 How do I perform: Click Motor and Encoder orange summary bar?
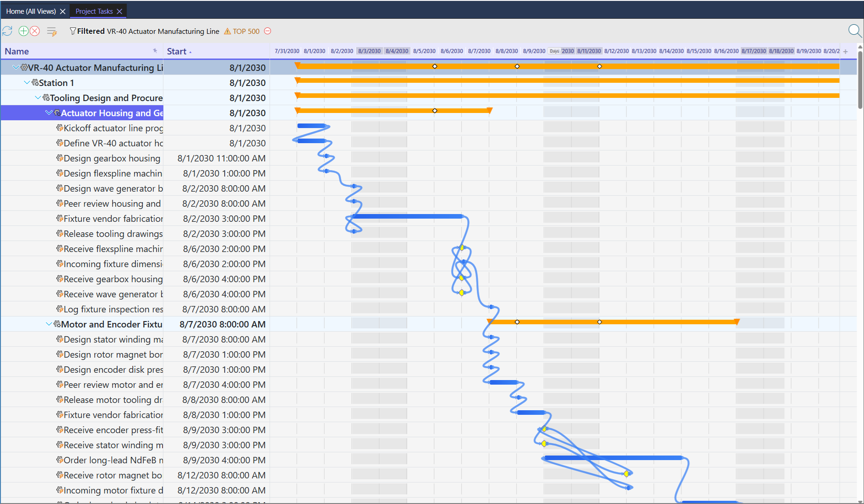point(613,322)
